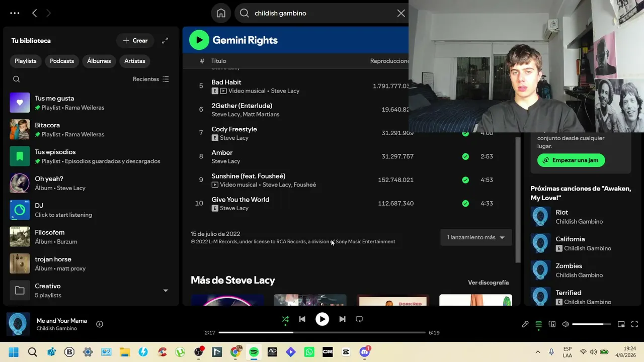The height and width of the screenshot is (362, 644).
Task: Open the miniplayer
Action: click(621, 324)
